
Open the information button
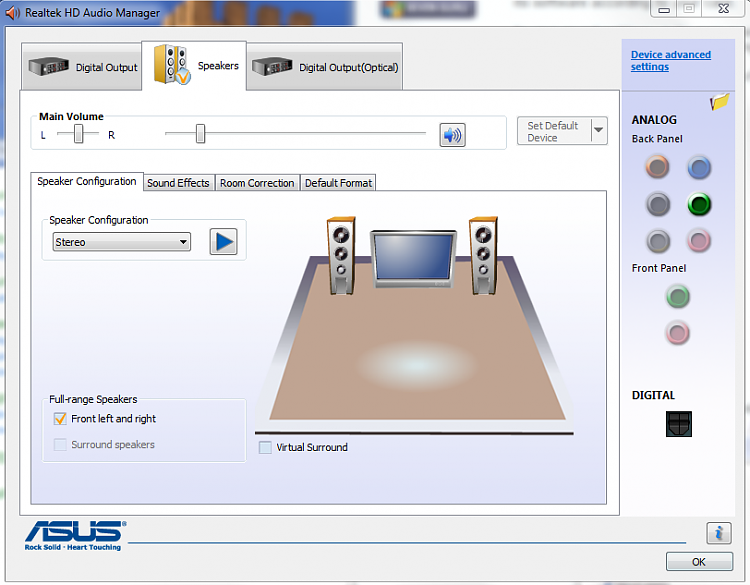click(718, 533)
